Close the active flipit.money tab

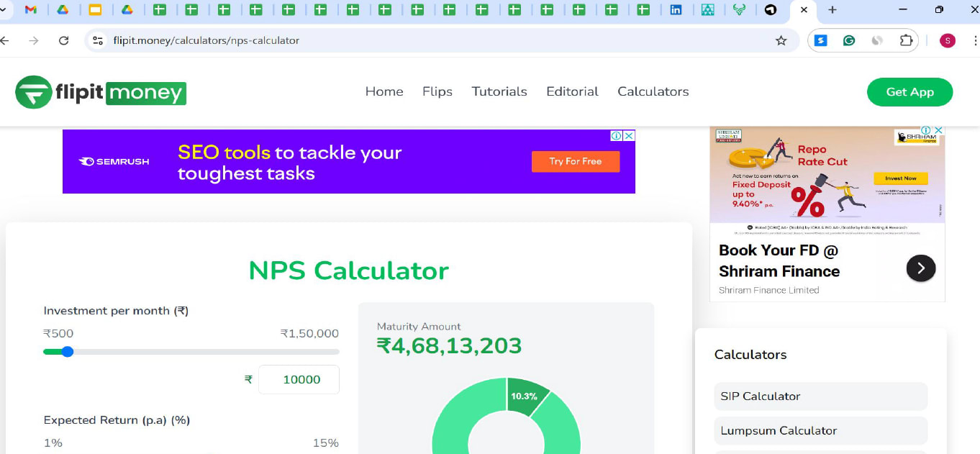pyautogui.click(x=804, y=10)
